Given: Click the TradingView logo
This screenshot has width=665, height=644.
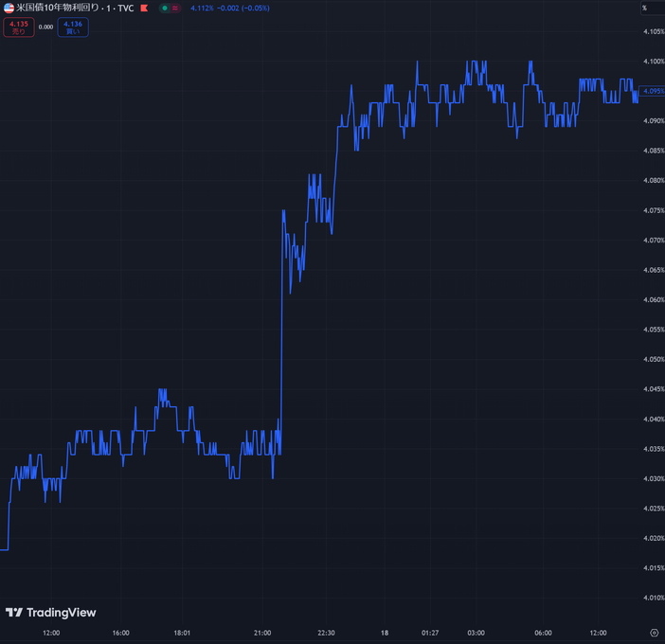Looking at the screenshot, I should [x=51, y=613].
